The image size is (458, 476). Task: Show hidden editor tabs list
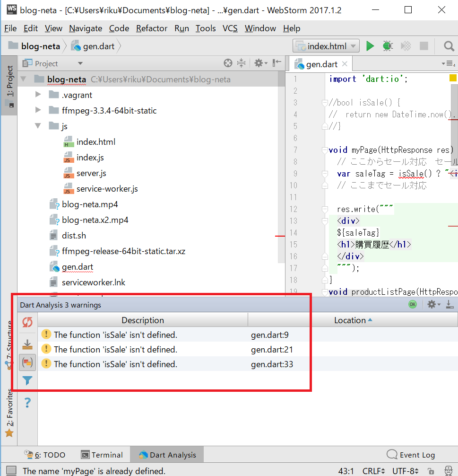(449, 64)
